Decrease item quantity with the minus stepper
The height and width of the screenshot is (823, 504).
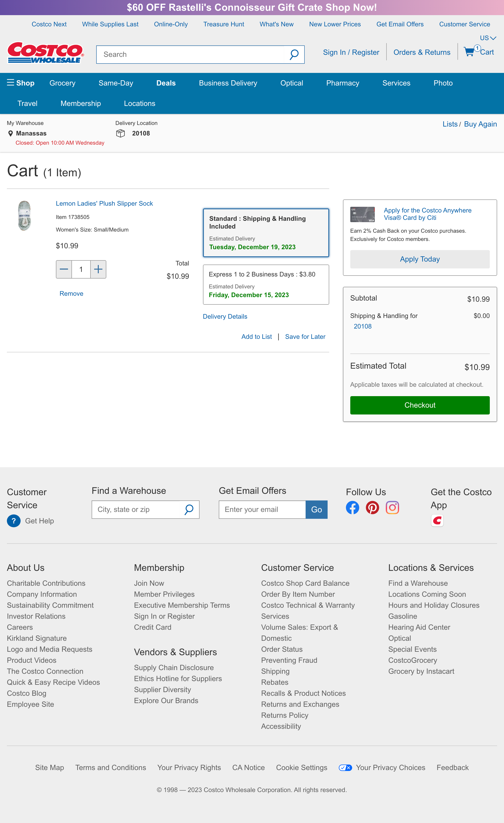(x=63, y=269)
